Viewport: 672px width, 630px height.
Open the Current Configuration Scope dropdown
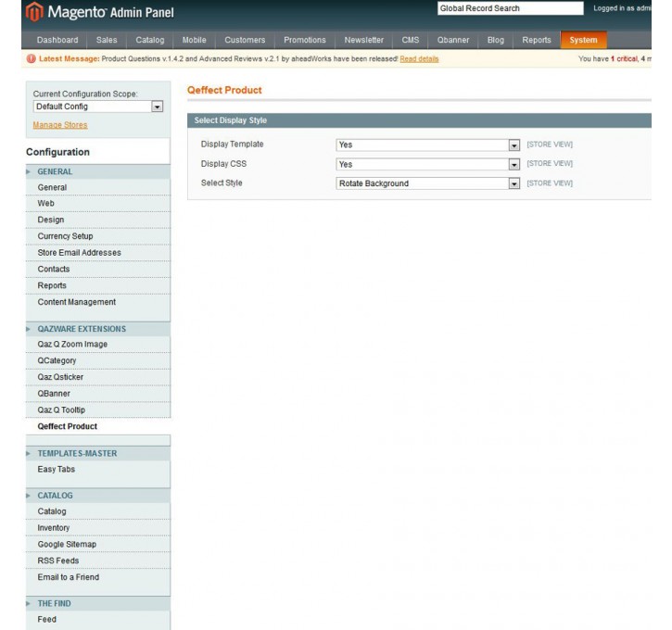(98, 107)
